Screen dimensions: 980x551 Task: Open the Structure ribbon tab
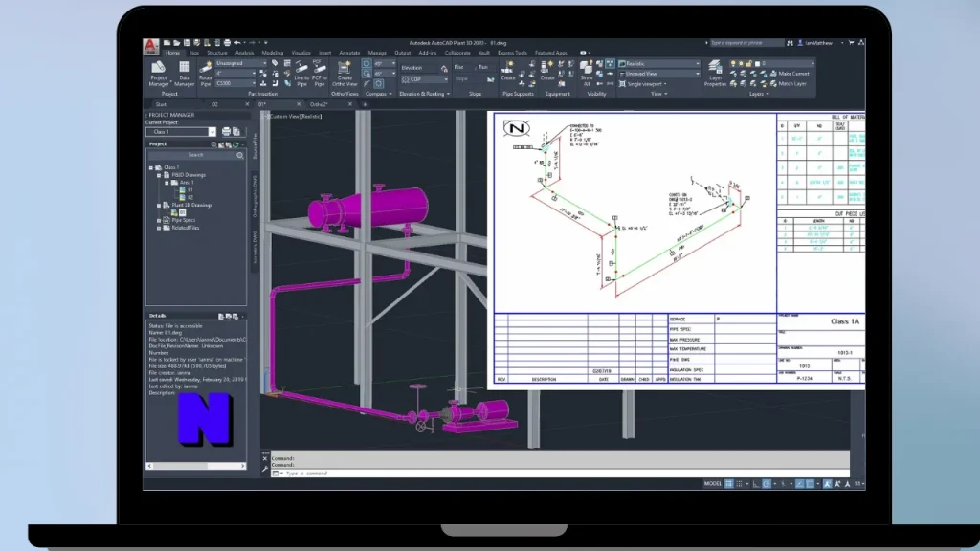pos(217,54)
